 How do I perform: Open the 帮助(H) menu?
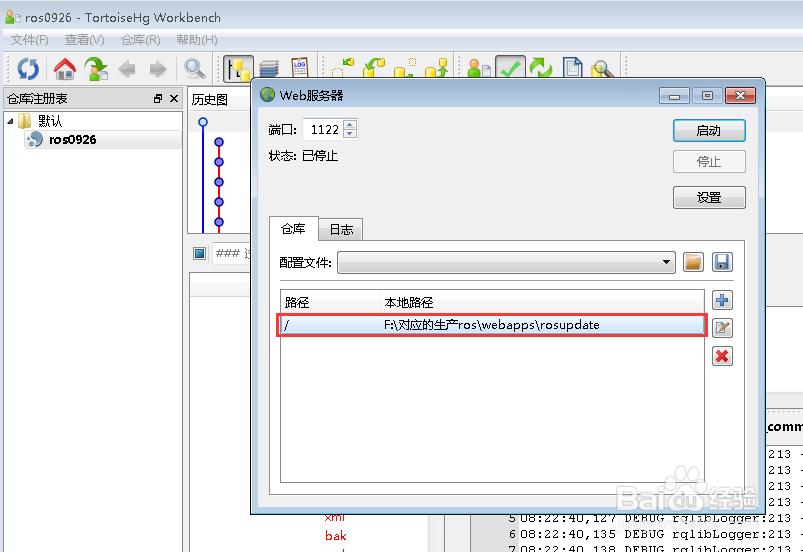[x=197, y=40]
